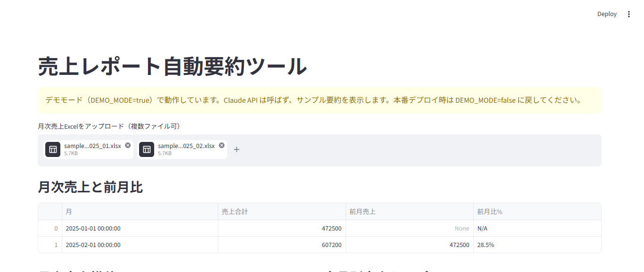Sort by the 売上合計 column header

[282, 212]
